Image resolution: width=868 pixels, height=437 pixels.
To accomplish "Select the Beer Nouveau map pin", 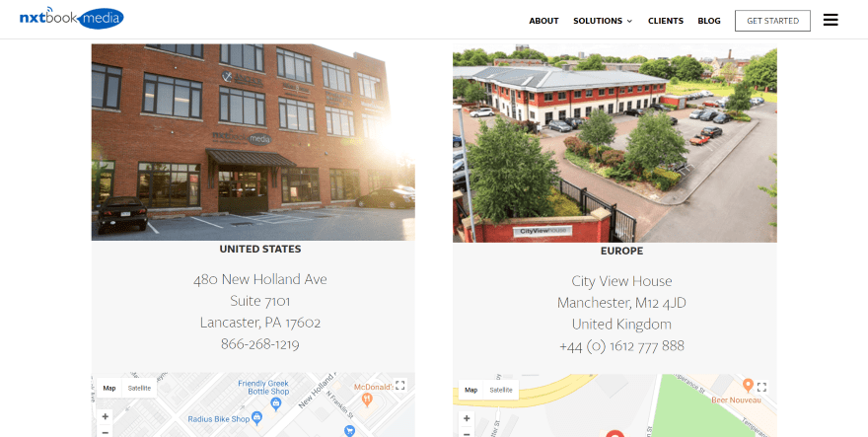I will [748, 385].
